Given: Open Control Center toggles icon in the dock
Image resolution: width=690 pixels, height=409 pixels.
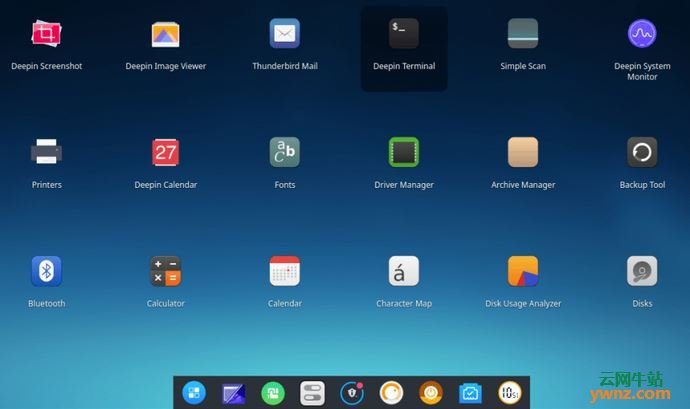Looking at the screenshot, I should click(x=312, y=393).
